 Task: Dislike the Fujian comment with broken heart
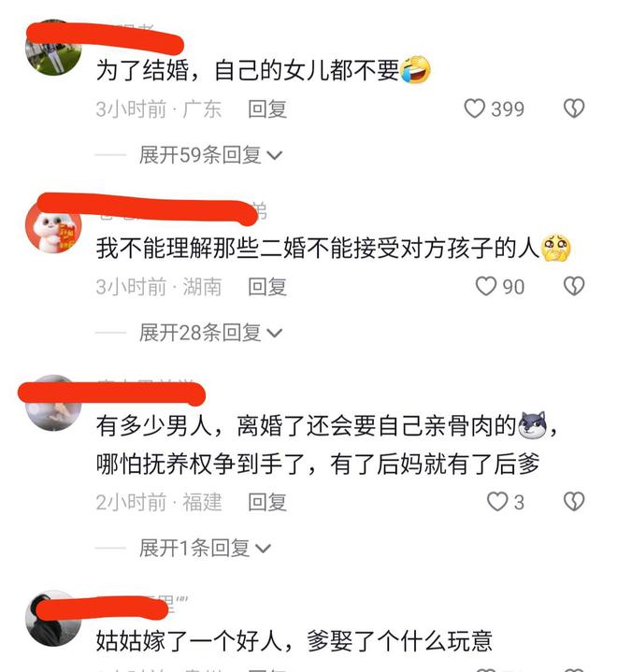(574, 501)
